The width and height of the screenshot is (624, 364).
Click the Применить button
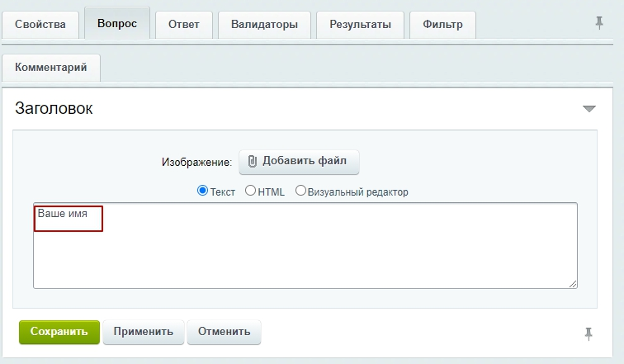(x=144, y=332)
